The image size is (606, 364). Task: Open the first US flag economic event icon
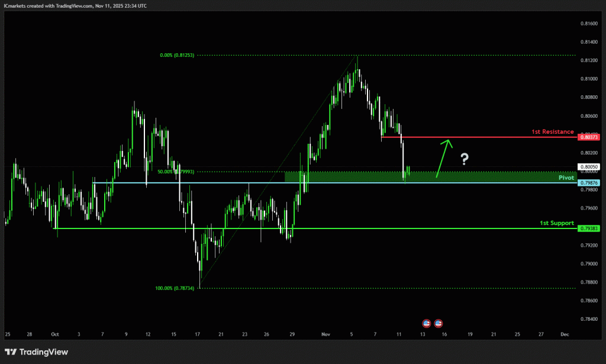tap(426, 323)
